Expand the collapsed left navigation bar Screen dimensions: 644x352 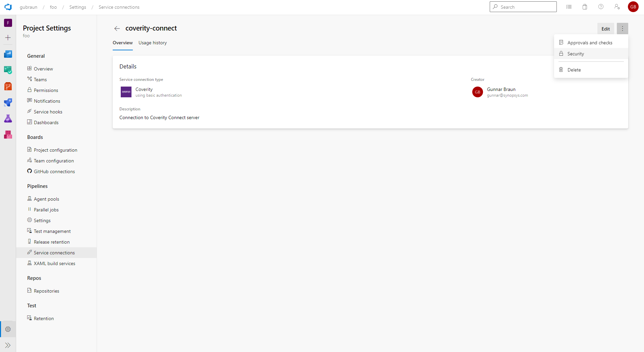tap(8, 345)
